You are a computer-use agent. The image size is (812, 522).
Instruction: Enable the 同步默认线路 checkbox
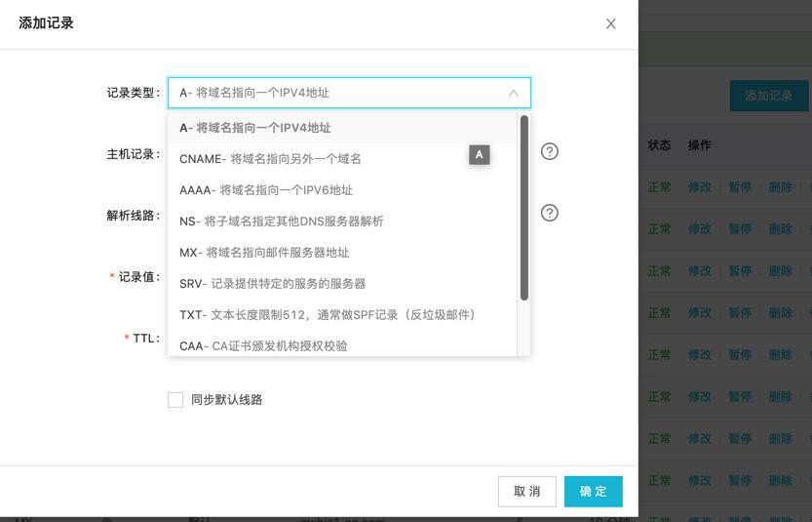[x=175, y=400]
